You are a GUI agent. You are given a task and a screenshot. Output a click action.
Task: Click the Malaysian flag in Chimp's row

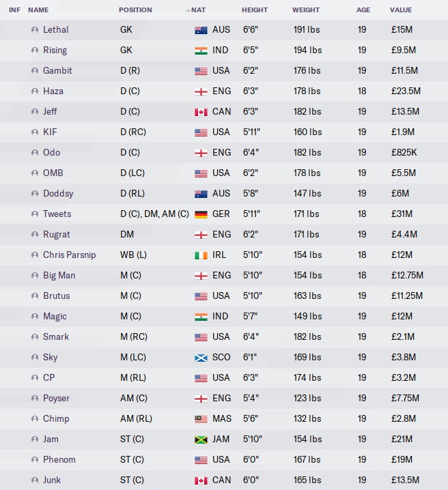click(x=201, y=419)
